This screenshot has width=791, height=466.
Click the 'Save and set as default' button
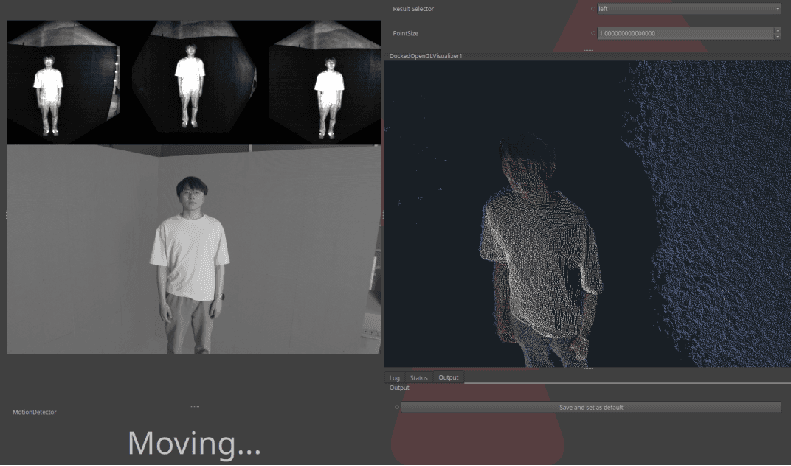pyautogui.click(x=591, y=407)
